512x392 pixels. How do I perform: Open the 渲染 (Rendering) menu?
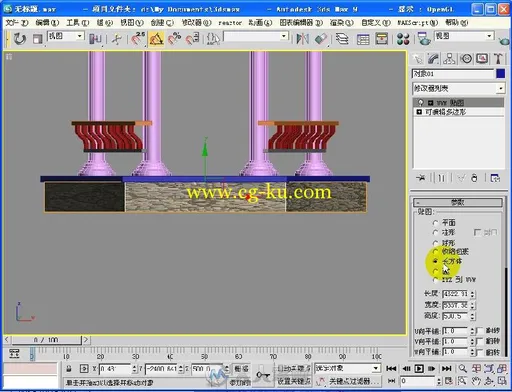[342, 23]
